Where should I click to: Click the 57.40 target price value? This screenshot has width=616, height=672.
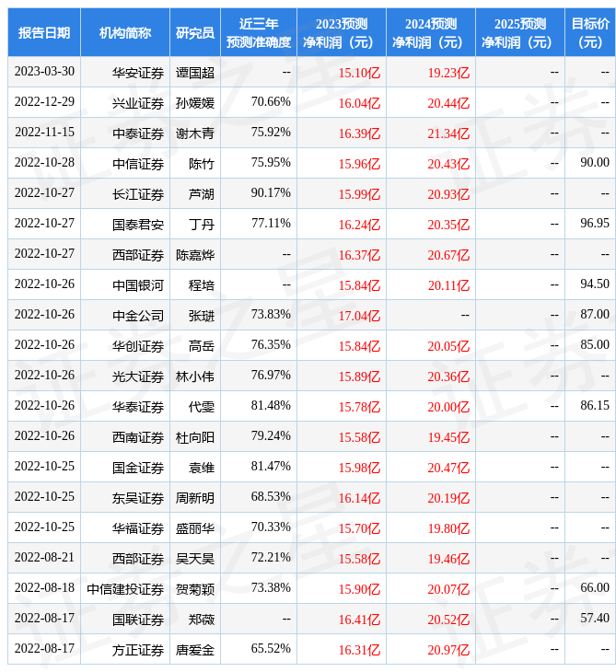[x=594, y=619]
